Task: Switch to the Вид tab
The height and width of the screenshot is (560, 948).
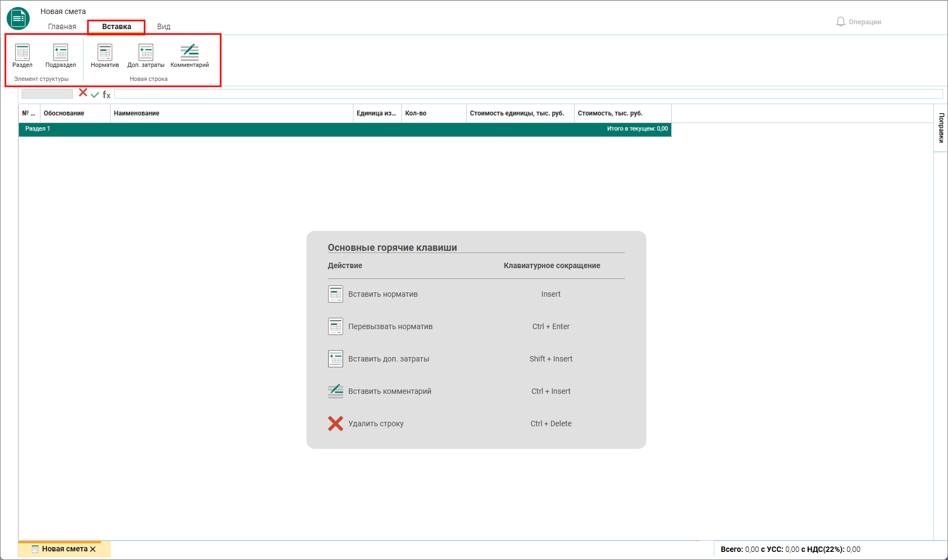Action: pos(163,26)
